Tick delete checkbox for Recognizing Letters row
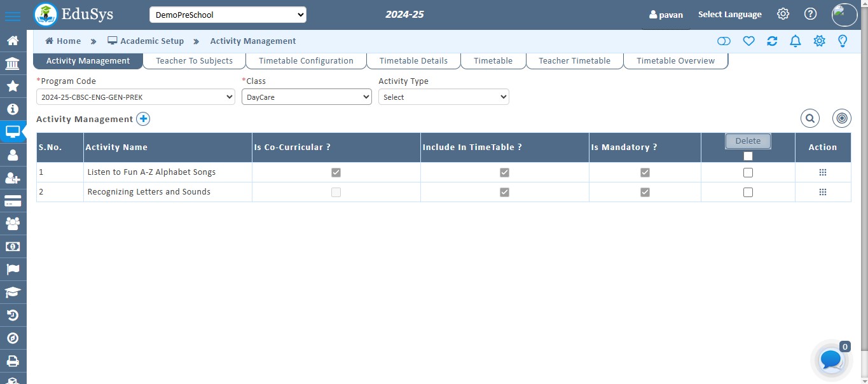The width and height of the screenshot is (868, 384). click(x=748, y=192)
